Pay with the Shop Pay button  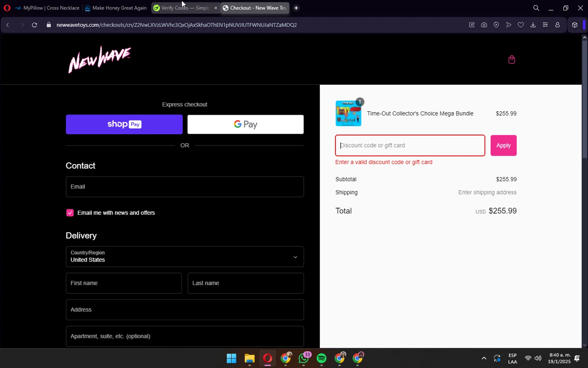(124, 124)
